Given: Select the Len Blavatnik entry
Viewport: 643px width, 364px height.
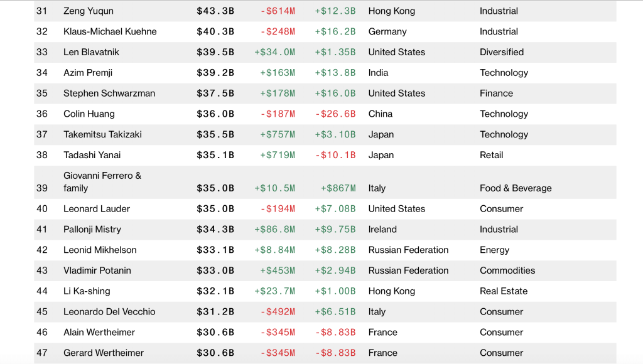Looking at the screenshot, I should [x=91, y=52].
